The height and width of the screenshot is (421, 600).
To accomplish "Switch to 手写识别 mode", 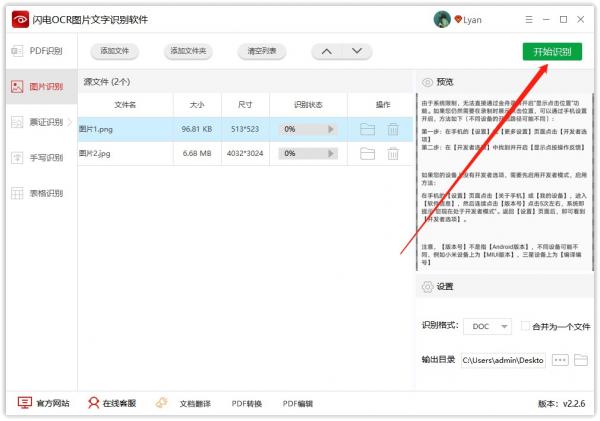I will click(41, 158).
